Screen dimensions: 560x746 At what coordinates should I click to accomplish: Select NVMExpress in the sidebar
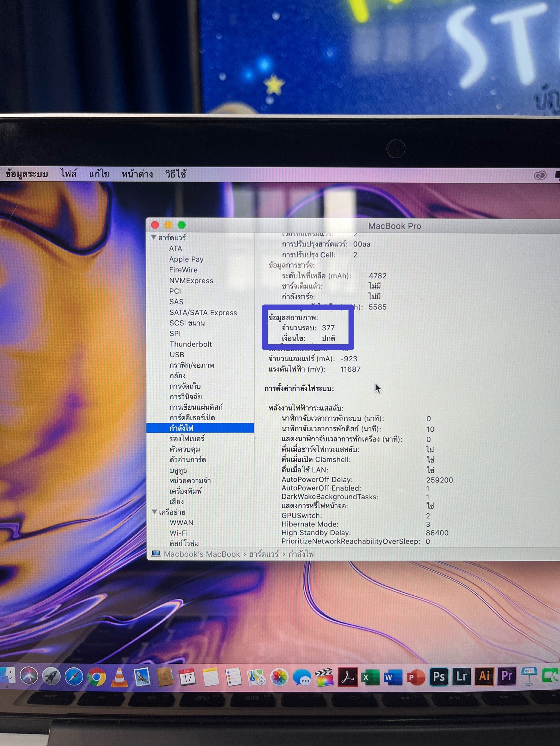coord(191,281)
